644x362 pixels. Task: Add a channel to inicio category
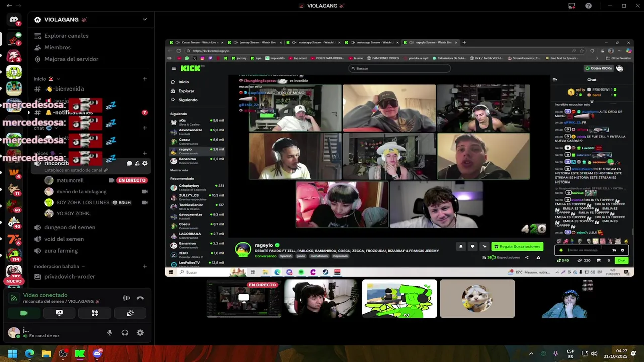click(x=145, y=79)
